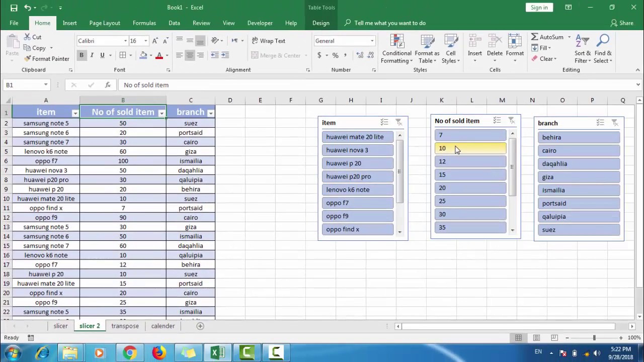This screenshot has height=362, width=644.
Task: Apply Percent style
Action: coord(335,55)
